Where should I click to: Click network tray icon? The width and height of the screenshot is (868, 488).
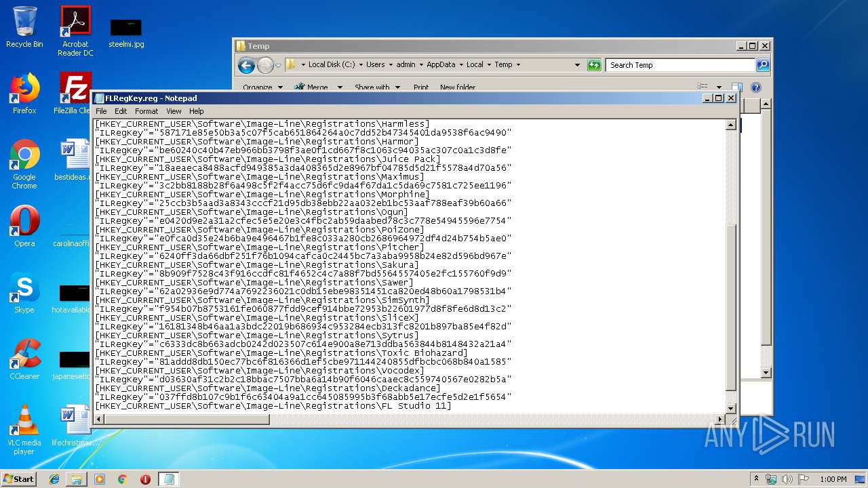pos(771,479)
